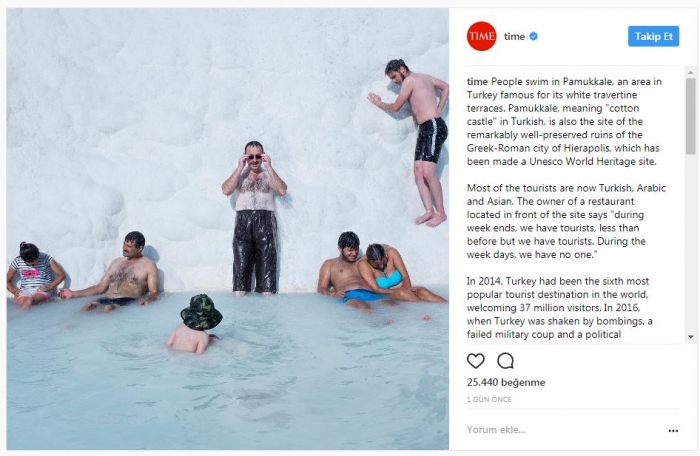
Task: Click the red TIME profile avatar
Action: tap(481, 36)
